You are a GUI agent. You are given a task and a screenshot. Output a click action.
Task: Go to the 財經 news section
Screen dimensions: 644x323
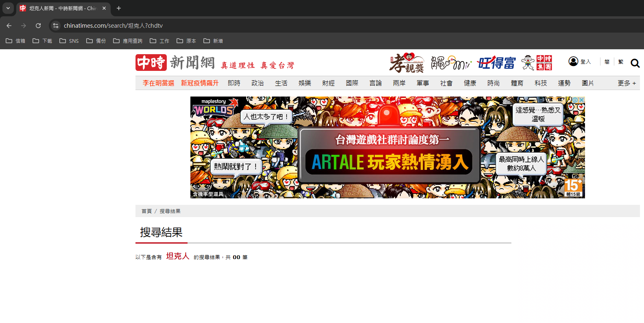(x=328, y=83)
